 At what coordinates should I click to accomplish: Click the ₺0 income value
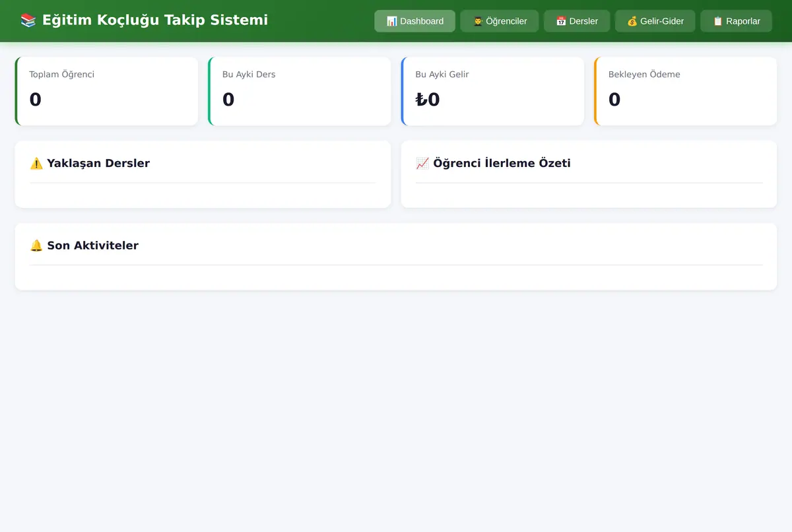(x=428, y=100)
